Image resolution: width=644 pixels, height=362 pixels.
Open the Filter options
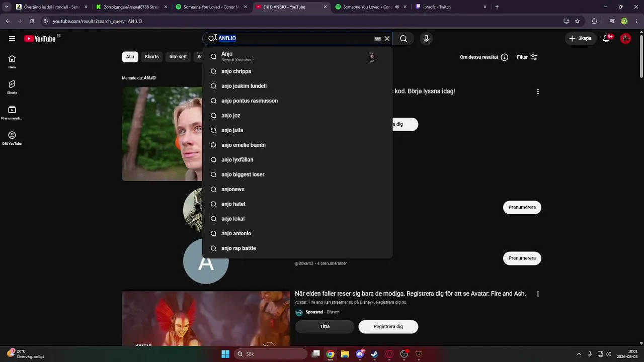[527, 57]
